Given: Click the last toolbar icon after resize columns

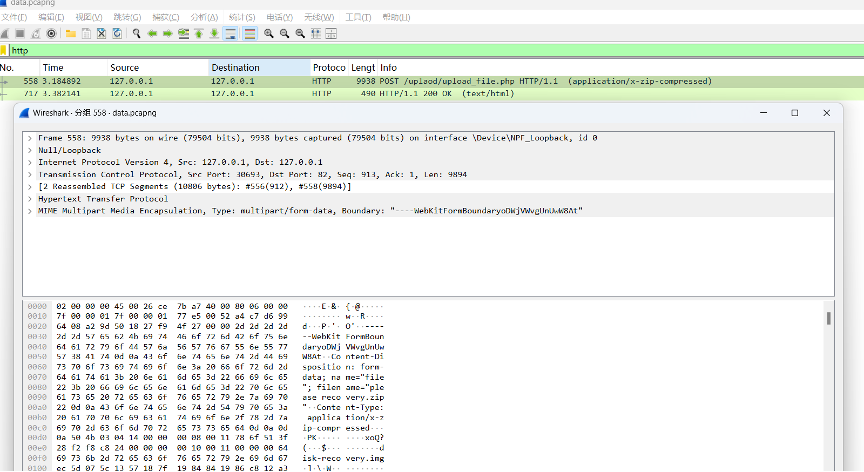Looking at the screenshot, I should tap(331, 34).
